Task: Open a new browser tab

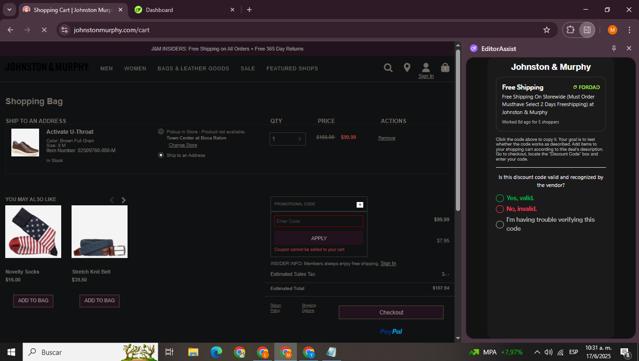Action: 249,10
